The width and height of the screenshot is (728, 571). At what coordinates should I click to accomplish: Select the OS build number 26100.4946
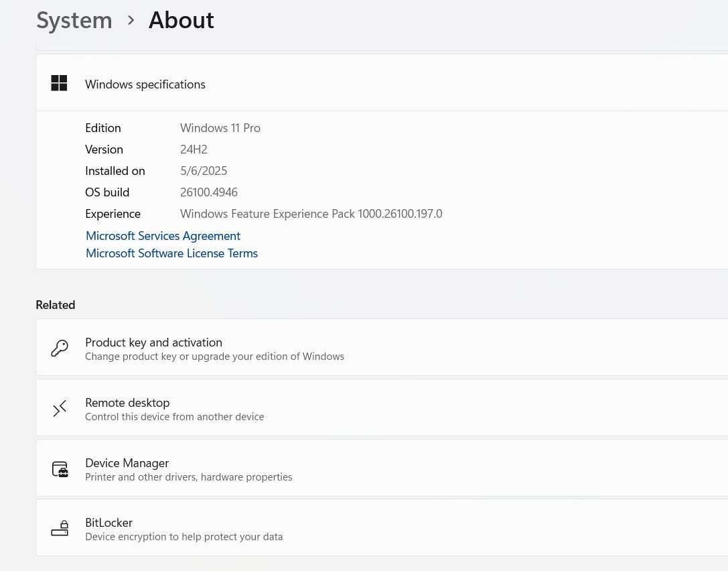pyautogui.click(x=209, y=192)
